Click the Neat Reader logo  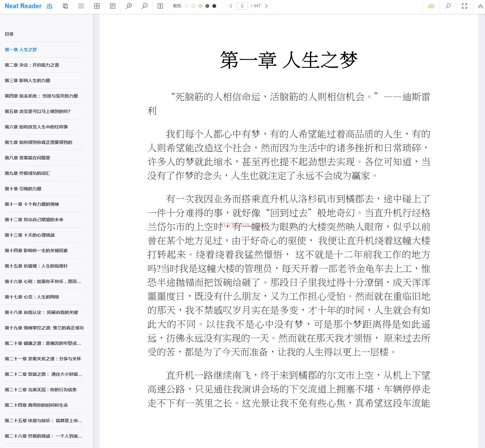tap(23, 6)
